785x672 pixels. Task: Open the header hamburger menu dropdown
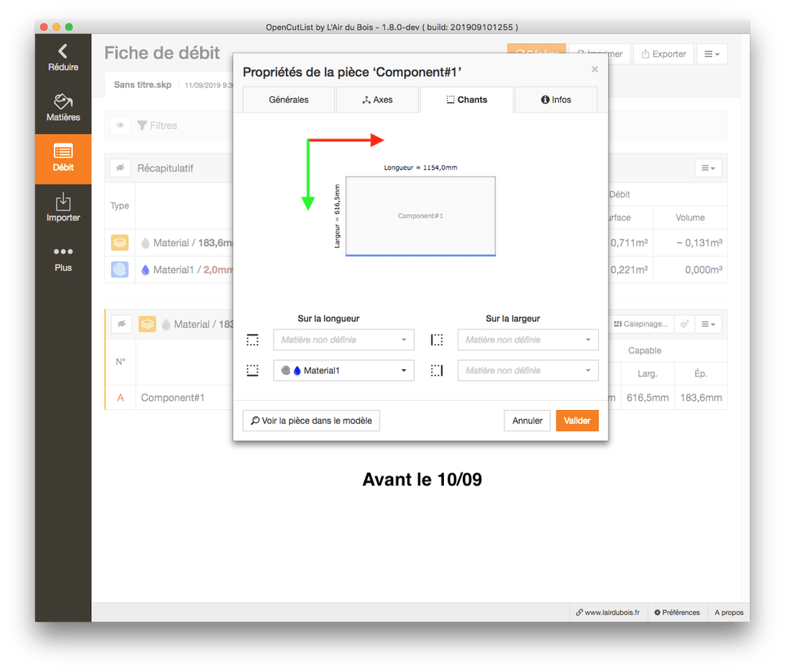click(x=712, y=54)
